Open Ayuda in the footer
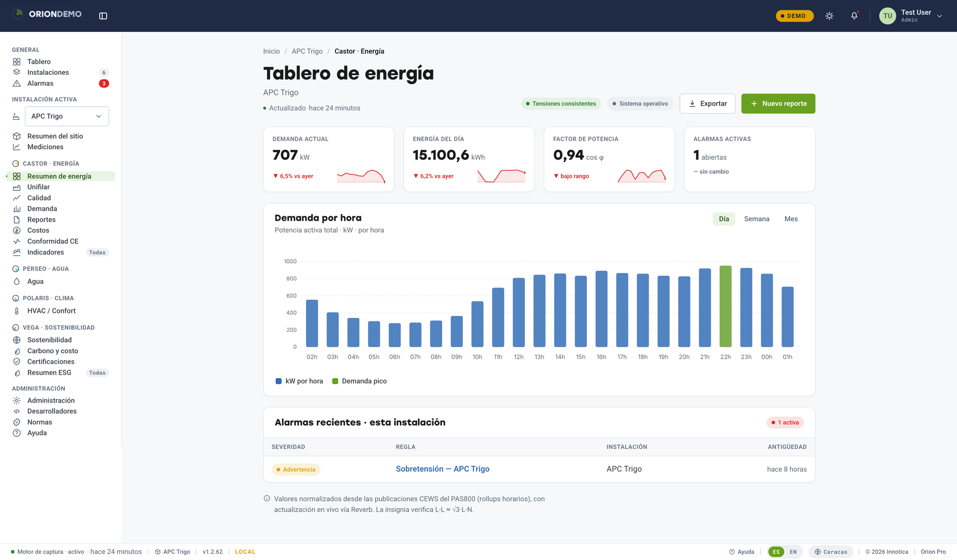 (x=742, y=552)
